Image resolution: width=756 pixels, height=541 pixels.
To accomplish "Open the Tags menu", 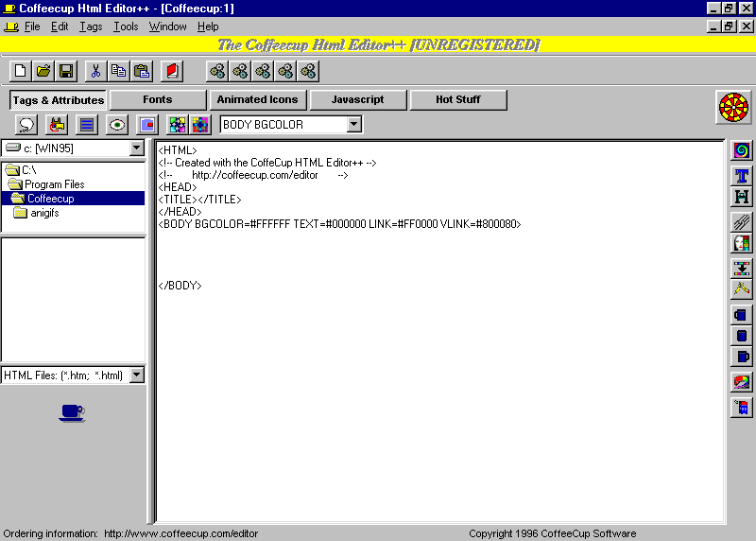I will pos(91,26).
